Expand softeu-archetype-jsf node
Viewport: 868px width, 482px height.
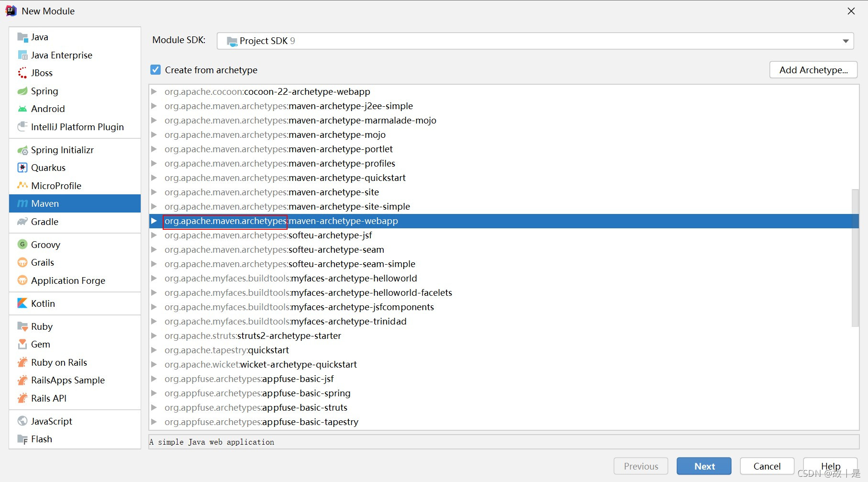[x=154, y=235]
